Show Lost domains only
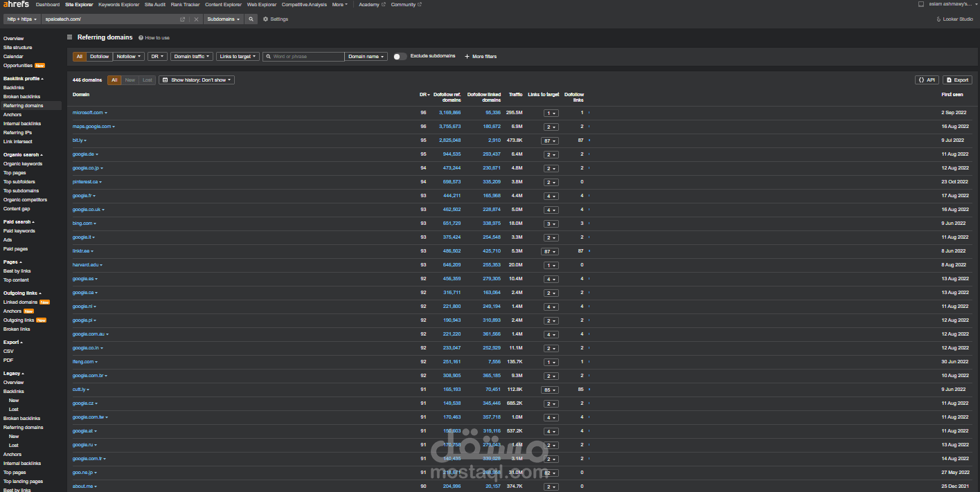Image resolution: width=980 pixels, height=492 pixels. point(147,80)
